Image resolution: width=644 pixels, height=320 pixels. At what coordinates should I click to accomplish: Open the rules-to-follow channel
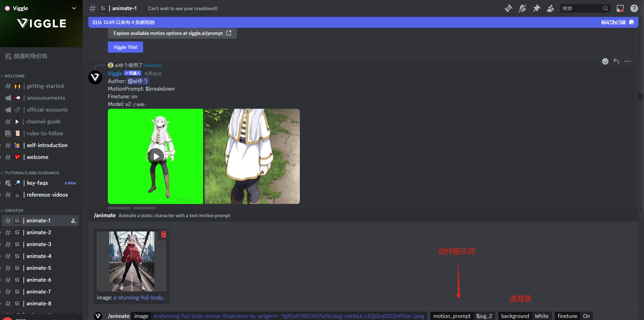click(x=40, y=134)
